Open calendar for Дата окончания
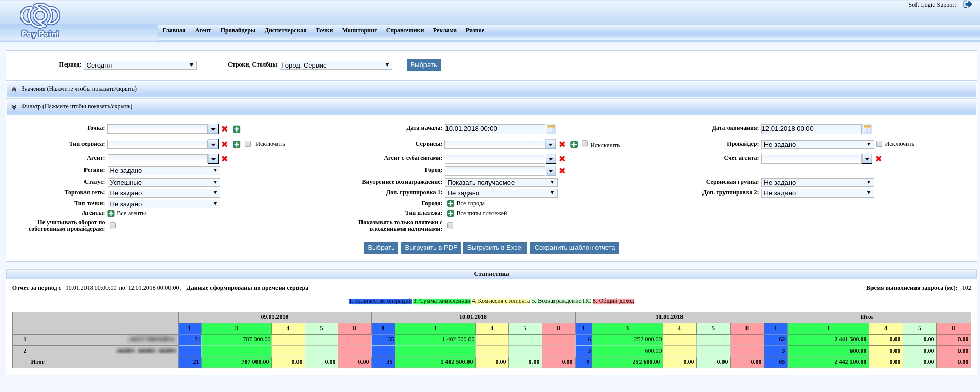The height and width of the screenshot is (392, 980). pyautogui.click(x=867, y=128)
